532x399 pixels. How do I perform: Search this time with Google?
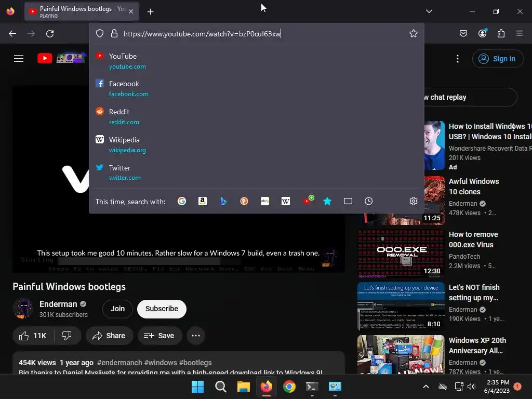pyautogui.click(x=182, y=201)
